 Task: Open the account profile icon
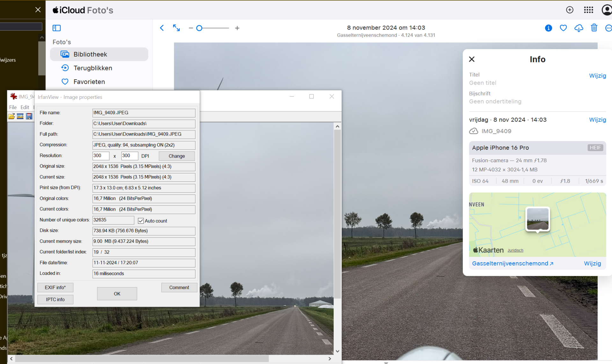pyautogui.click(x=607, y=10)
